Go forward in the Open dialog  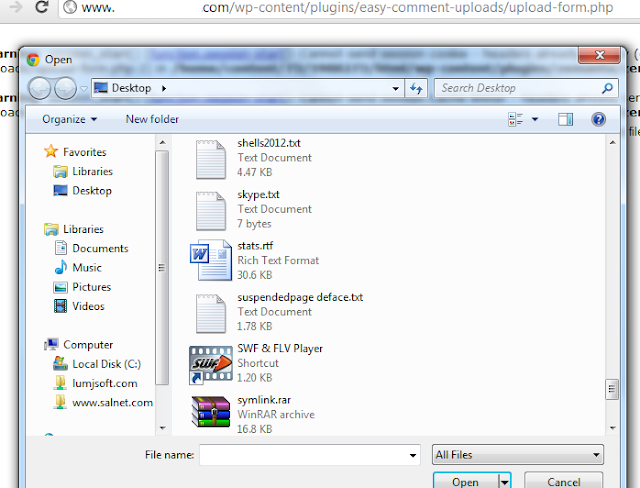[x=65, y=88]
